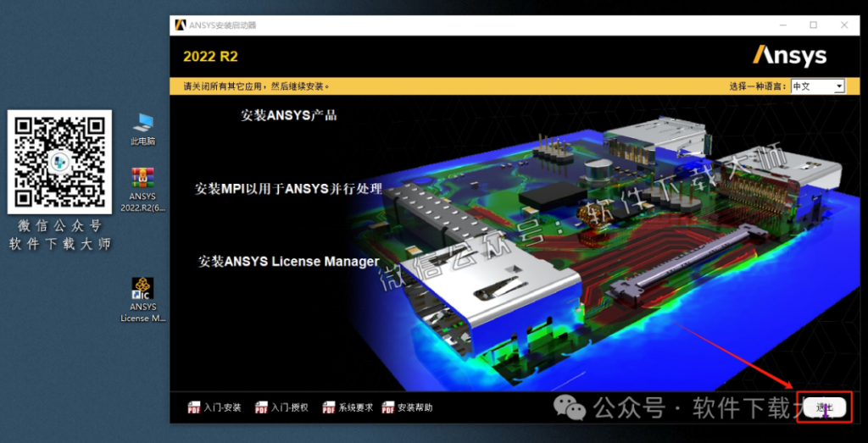The image size is (868, 443).
Task: Click the ANSYS installer title bar icon
Action: 180,25
